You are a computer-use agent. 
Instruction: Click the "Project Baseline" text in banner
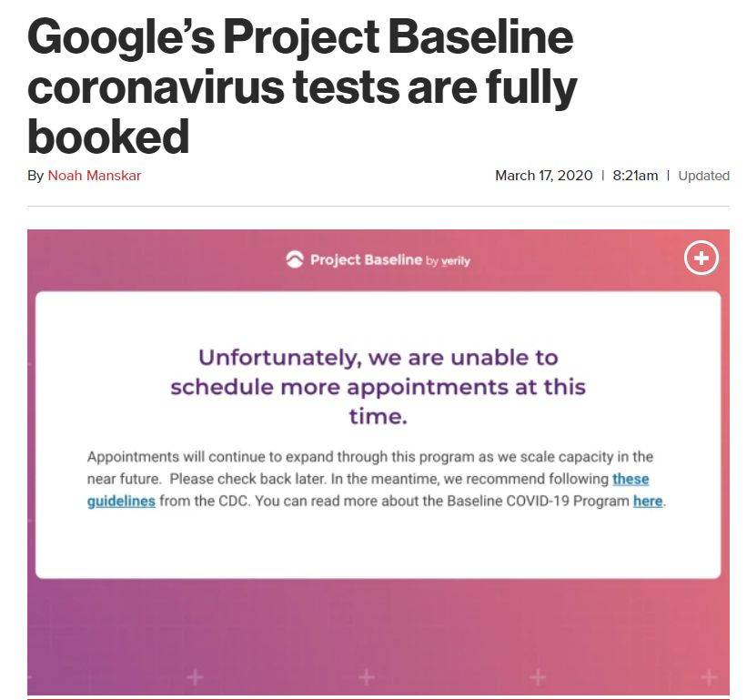366,259
